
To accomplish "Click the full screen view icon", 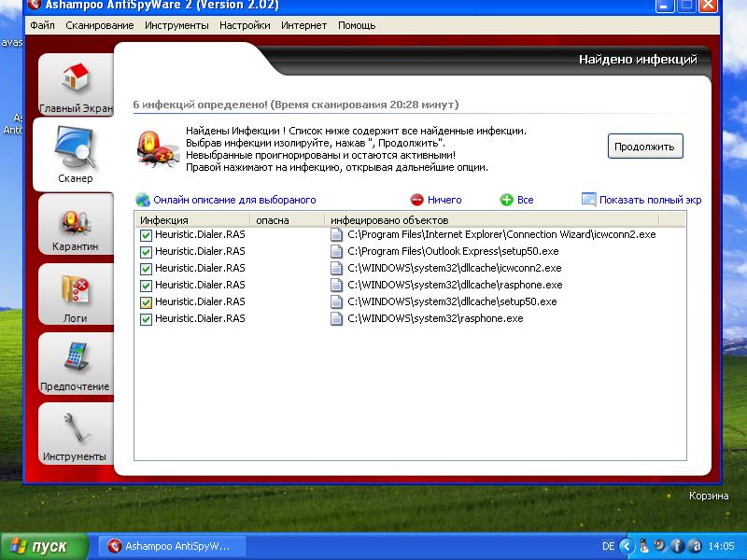I will click(589, 200).
